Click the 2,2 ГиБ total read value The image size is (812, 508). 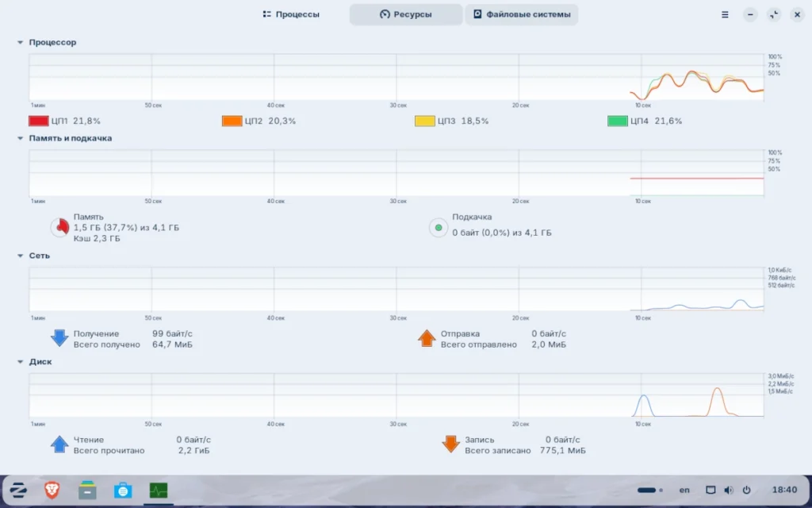(193, 451)
